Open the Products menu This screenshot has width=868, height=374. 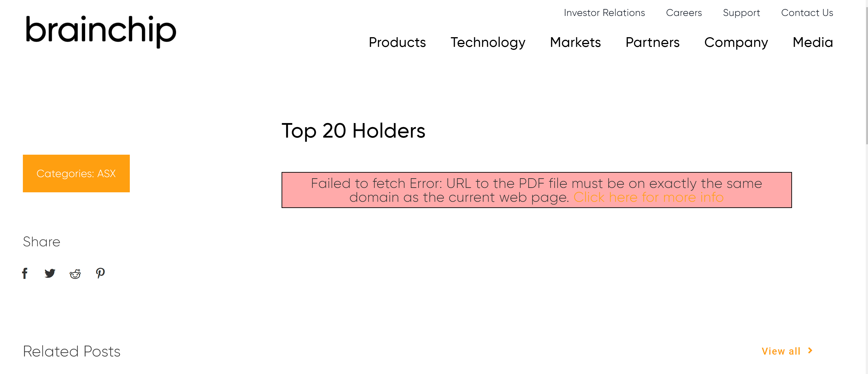click(397, 42)
